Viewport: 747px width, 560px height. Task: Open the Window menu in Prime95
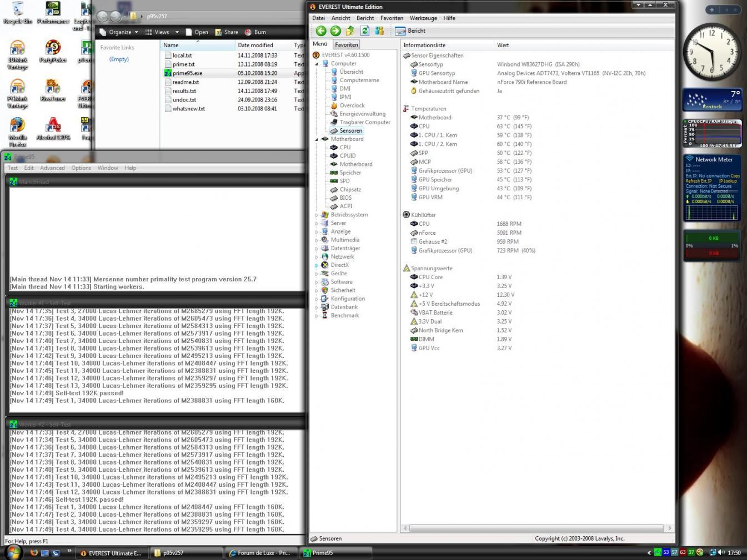coord(108,168)
